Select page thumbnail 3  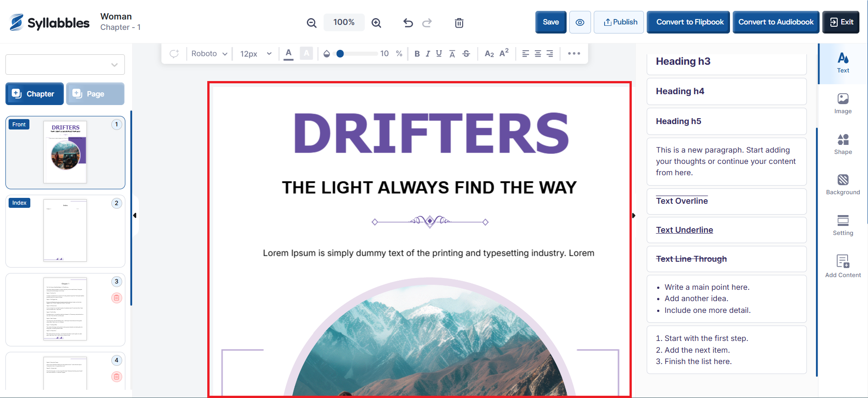(65, 310)
